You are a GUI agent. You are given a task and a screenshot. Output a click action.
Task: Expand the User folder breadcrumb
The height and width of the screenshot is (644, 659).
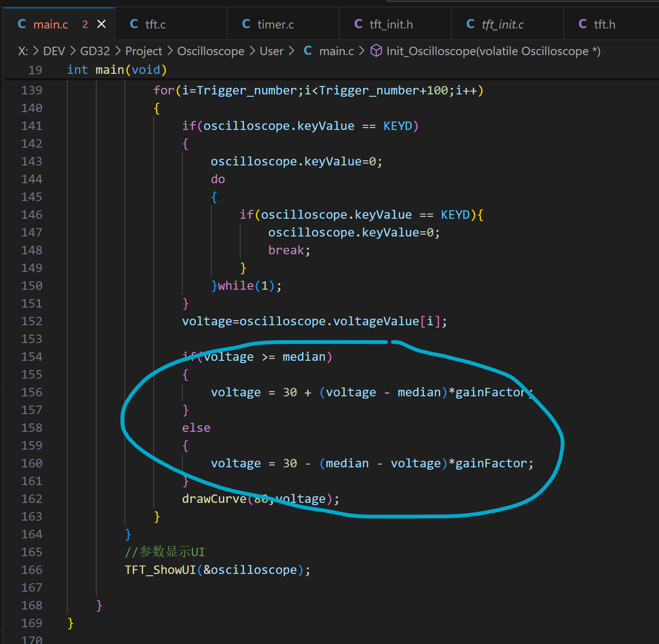(272, 51)
